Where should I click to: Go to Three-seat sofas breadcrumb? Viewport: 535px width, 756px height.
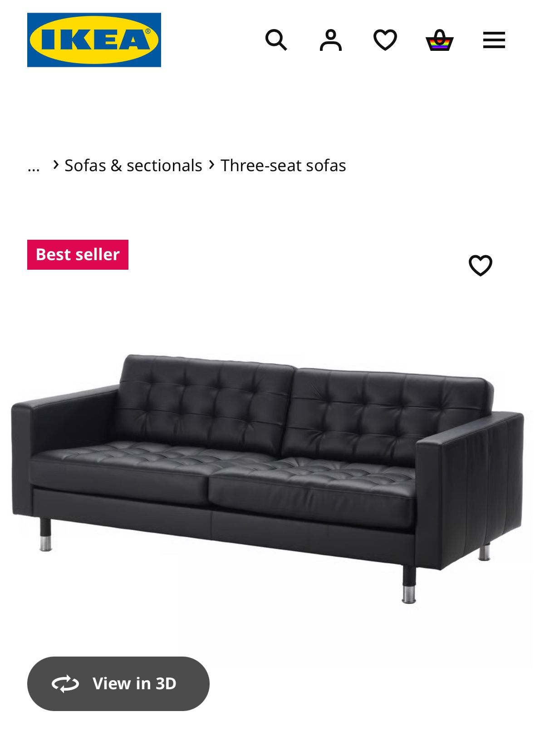click(x=283, y=166)
